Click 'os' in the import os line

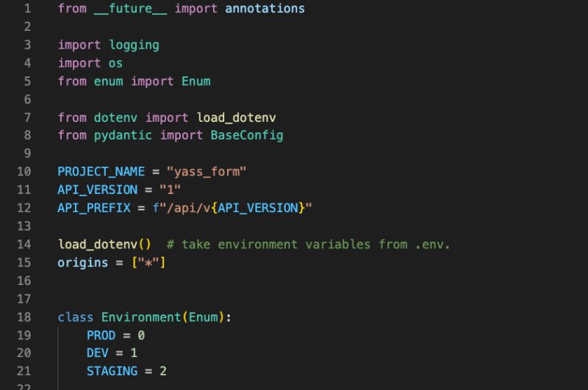click(115, 63)
